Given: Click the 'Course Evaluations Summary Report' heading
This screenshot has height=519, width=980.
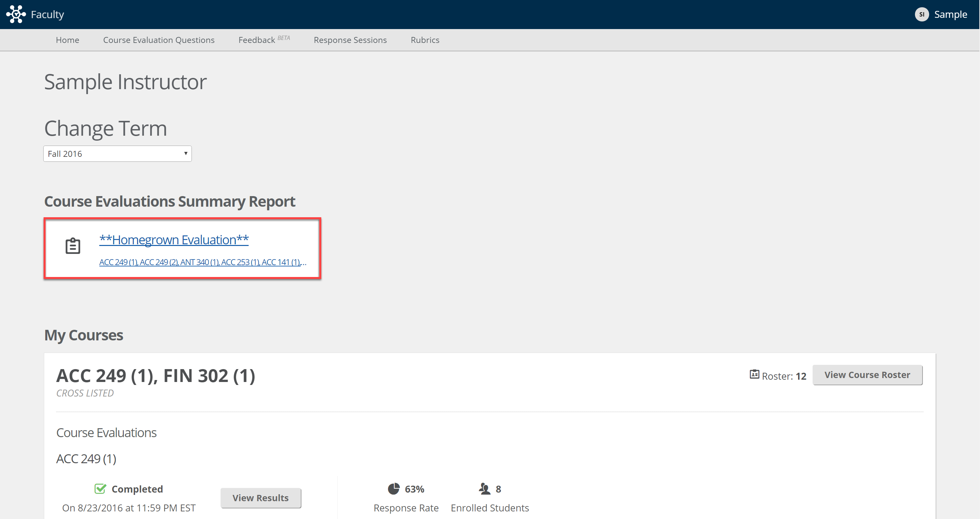Looking at the screenshot, I should [170, 201].
